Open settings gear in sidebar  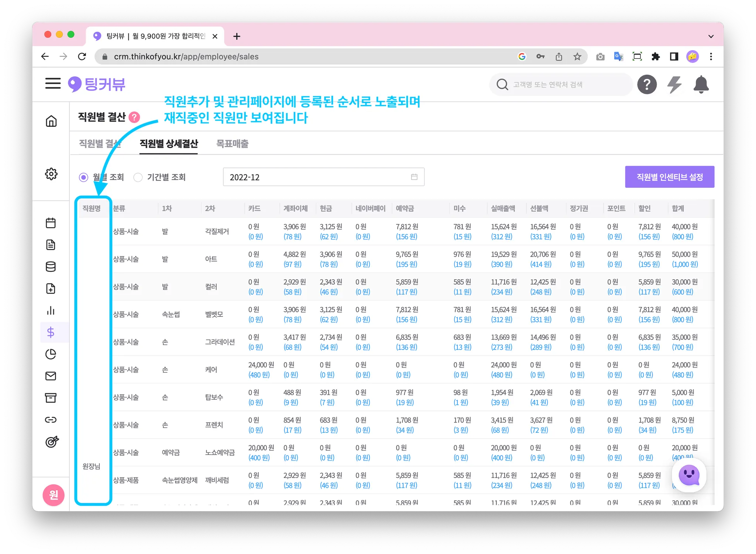click(x=51, y=174)
